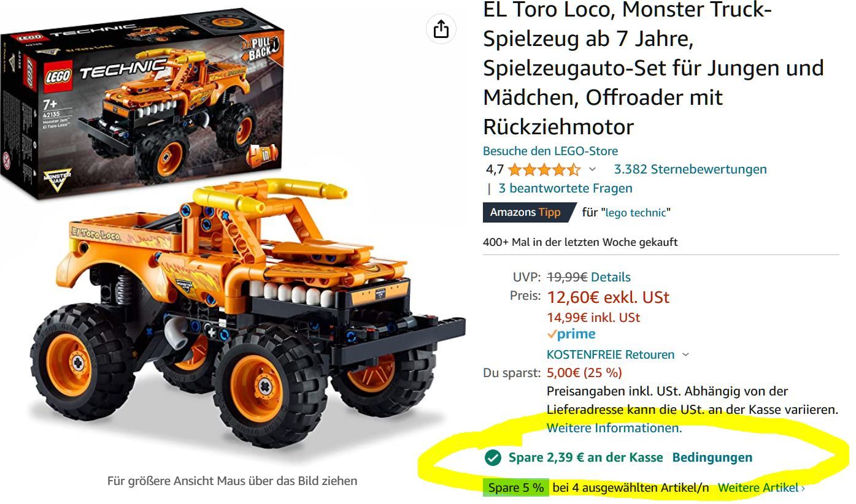Open coupon Bedingungen link
Viewport: 856px width, 504px height.
pos(712,457)
